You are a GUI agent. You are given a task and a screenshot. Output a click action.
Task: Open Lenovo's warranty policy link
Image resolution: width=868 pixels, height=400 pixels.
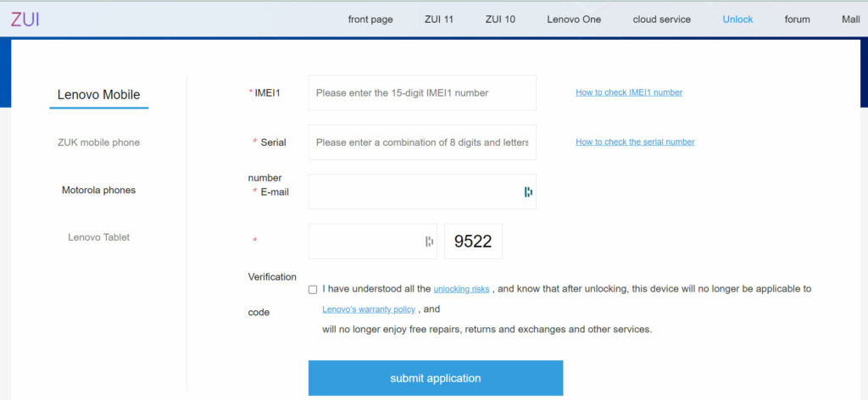369,309
